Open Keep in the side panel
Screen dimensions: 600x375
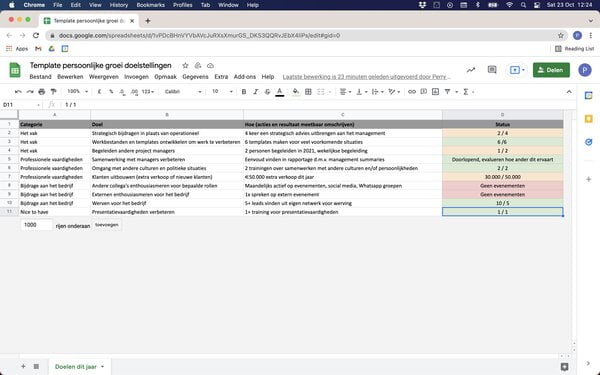[589, 119]
